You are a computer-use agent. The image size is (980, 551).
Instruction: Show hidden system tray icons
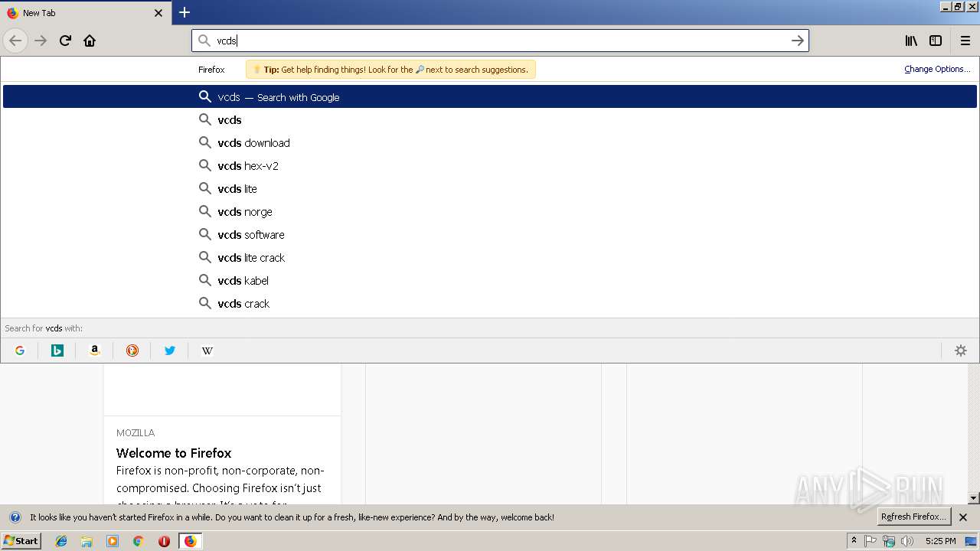(x=854, y=541)
